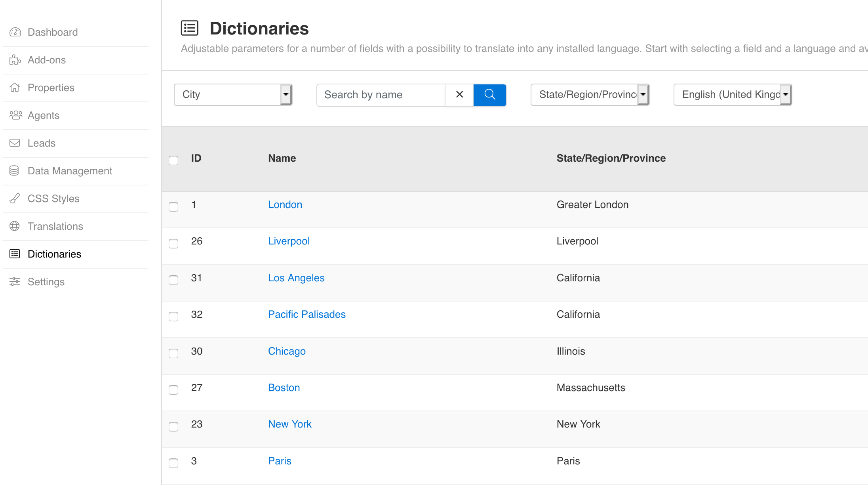Image resolution: width=868 pixels, height=485 pixels.
Task: Click the Data Management database icon
Action: tap(15, 171)
